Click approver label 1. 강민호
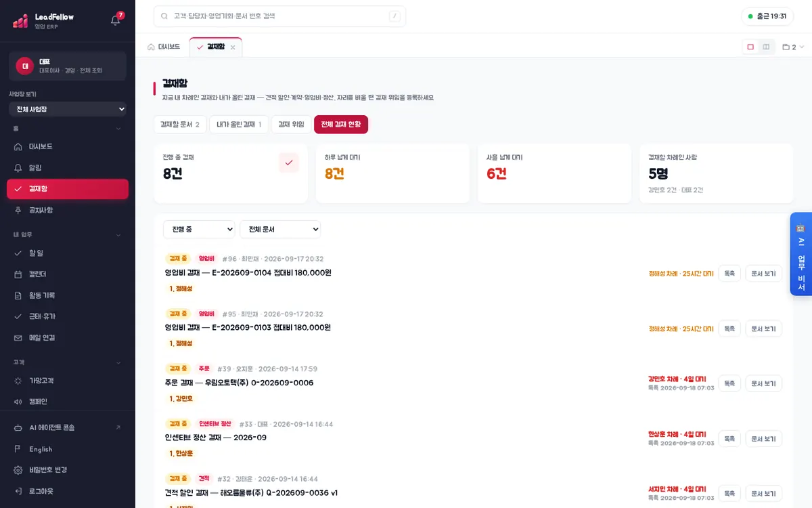Image resolution: width=812 pixels, height=508 pixels. click(181, 398)
